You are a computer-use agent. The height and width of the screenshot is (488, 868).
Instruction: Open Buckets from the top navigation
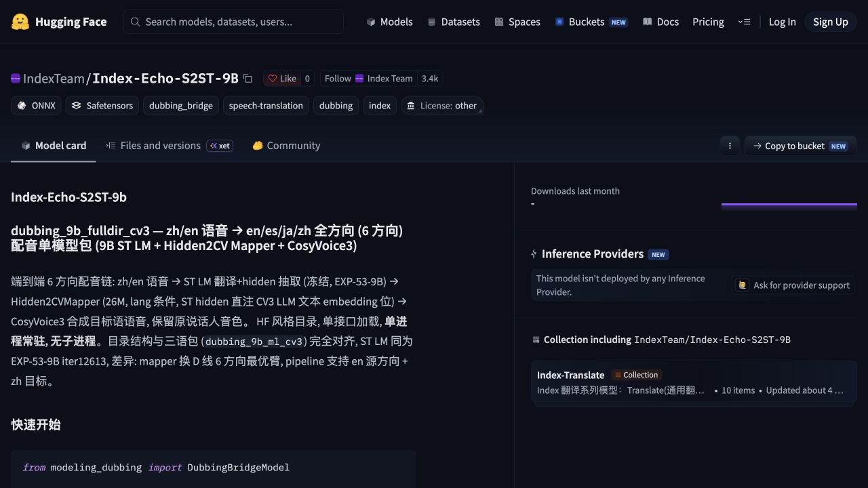pyautogui.click(x=591, y=22)
